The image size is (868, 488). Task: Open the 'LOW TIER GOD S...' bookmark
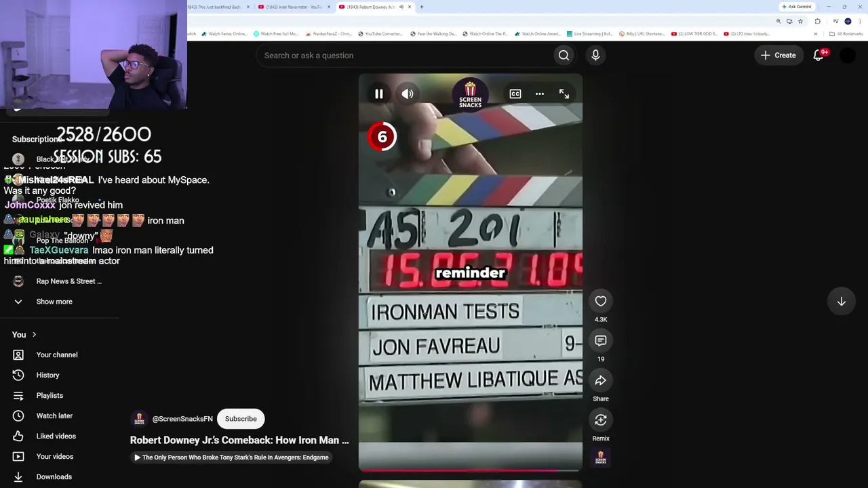click(x=694, y=34)
